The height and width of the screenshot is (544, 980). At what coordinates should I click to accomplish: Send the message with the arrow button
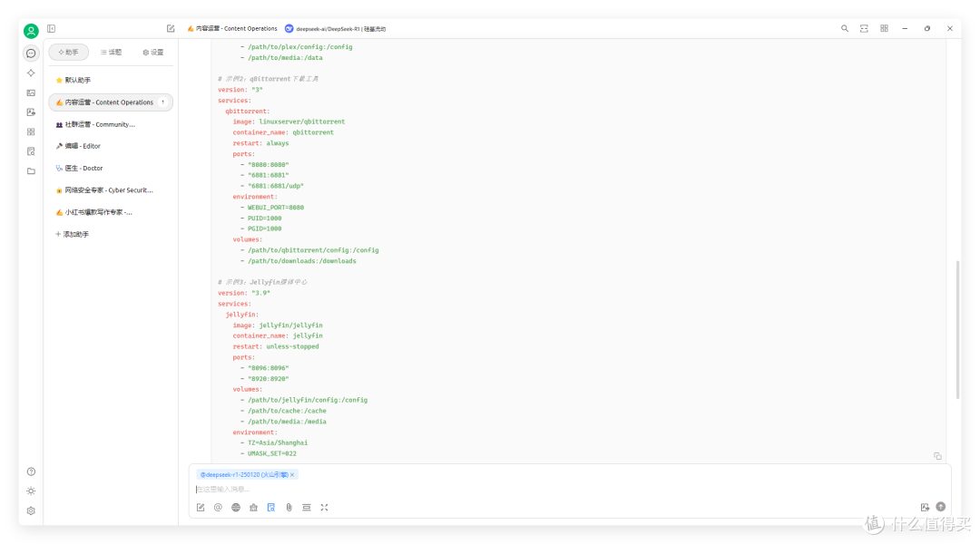pyautogui.click(x=941, y=507)
